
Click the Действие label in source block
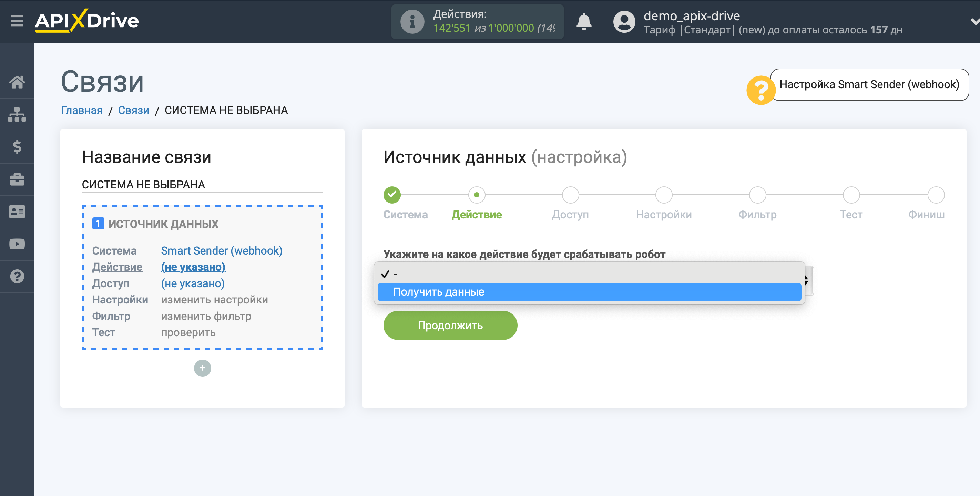pos(117,267)
